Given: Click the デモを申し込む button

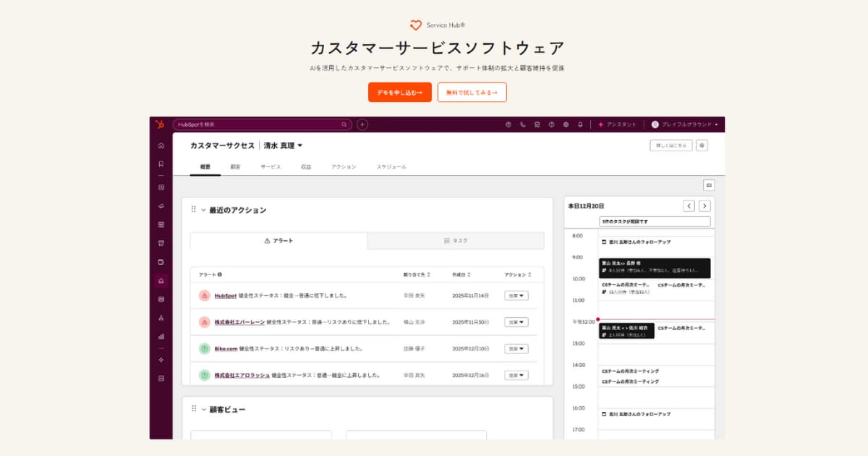Looking at the screenshot, I should (x=399, y=93).
